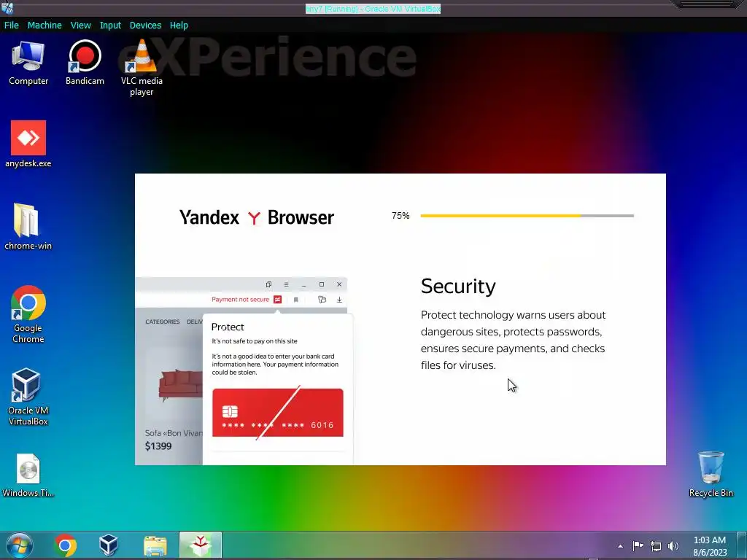Open the View menu
The height and width of the screenshot is (560, 747).
[80, 26]
